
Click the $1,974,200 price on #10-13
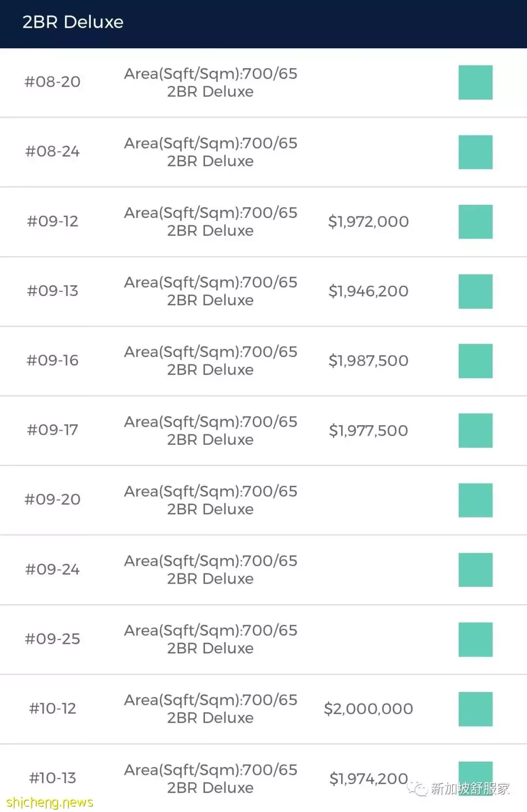pyautogui.click(x=368, y=779)
